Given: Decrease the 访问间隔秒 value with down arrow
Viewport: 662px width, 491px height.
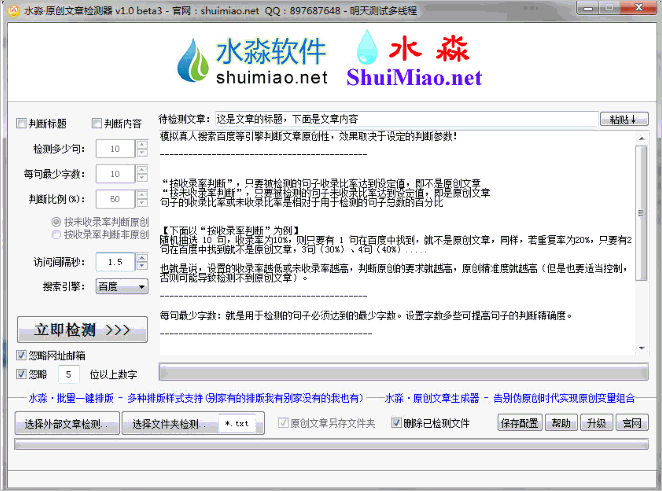Looking at the screenshot, I should (x=142, y=266).
